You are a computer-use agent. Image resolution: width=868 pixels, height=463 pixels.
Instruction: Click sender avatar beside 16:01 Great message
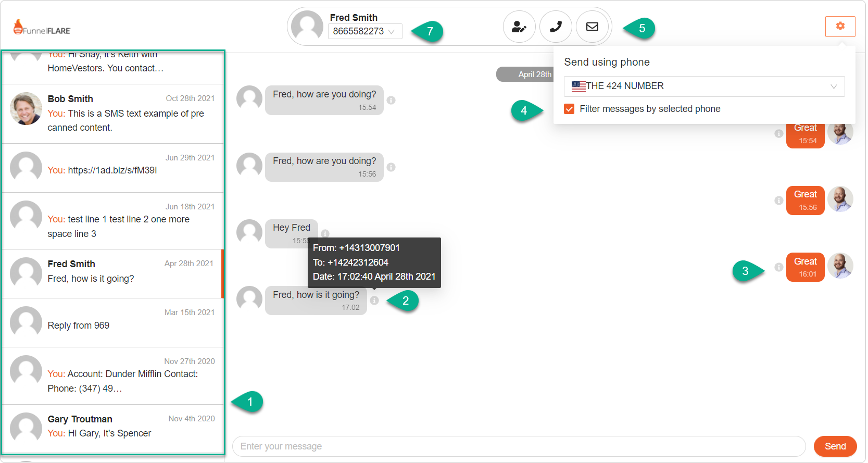pyautogui.click(x=840, y=266)
